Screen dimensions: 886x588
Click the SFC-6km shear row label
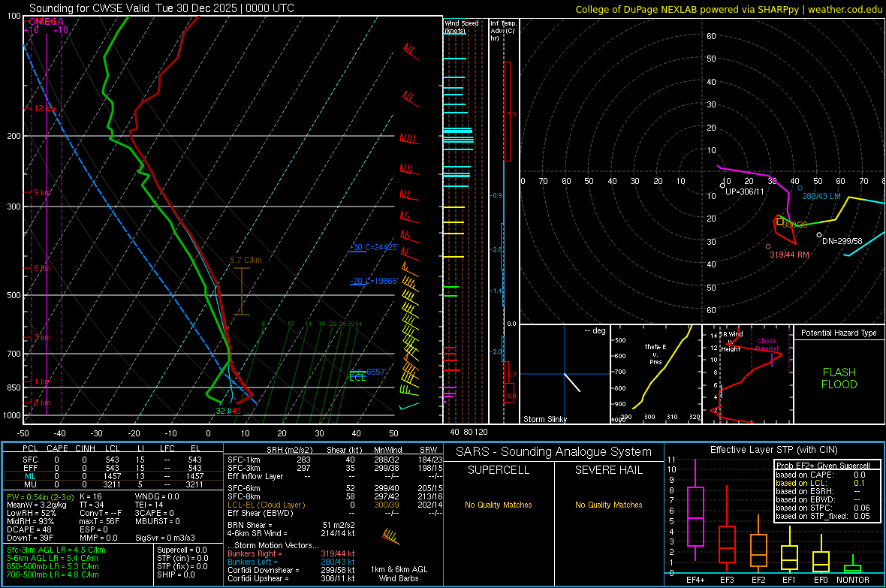(244, 488)
